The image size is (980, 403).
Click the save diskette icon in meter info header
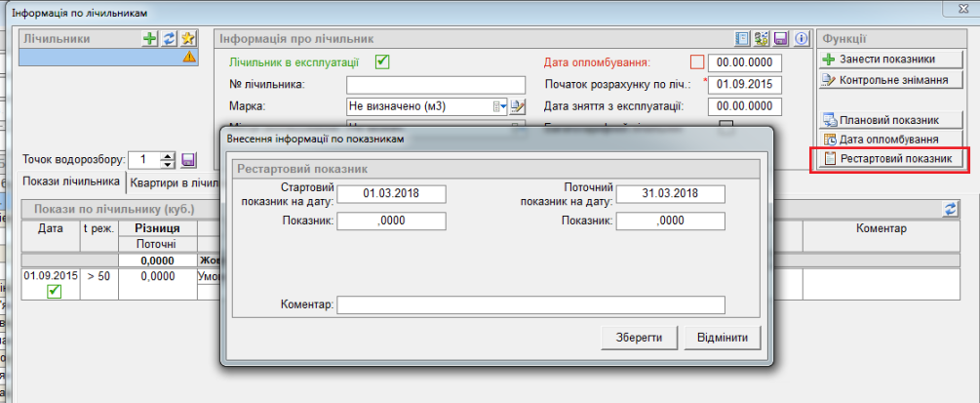780,39
